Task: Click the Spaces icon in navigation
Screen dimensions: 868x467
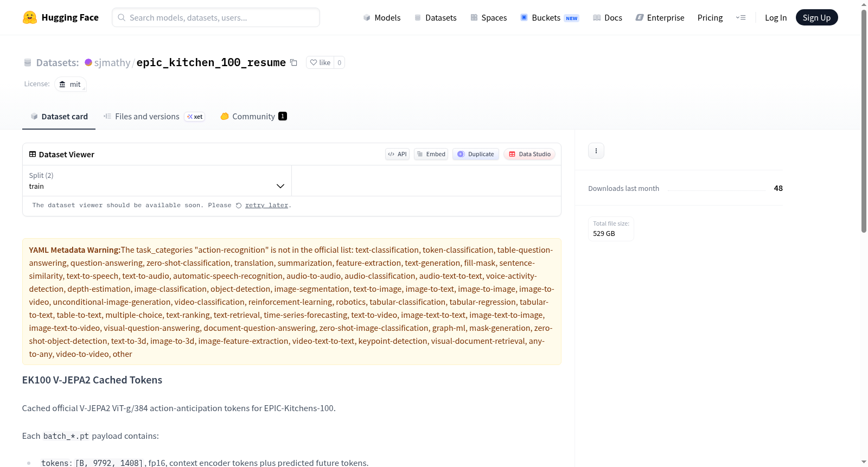Action: [474, 17]
